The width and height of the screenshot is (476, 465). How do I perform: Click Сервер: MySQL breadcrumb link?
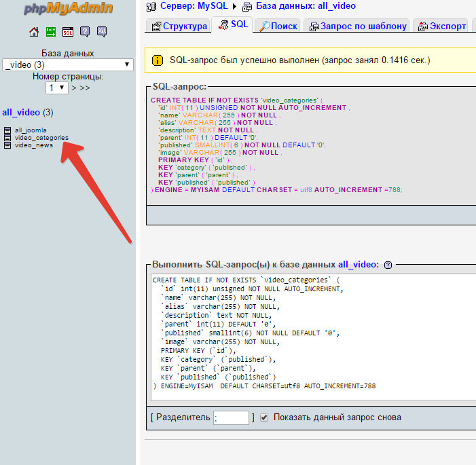point(194,5)
